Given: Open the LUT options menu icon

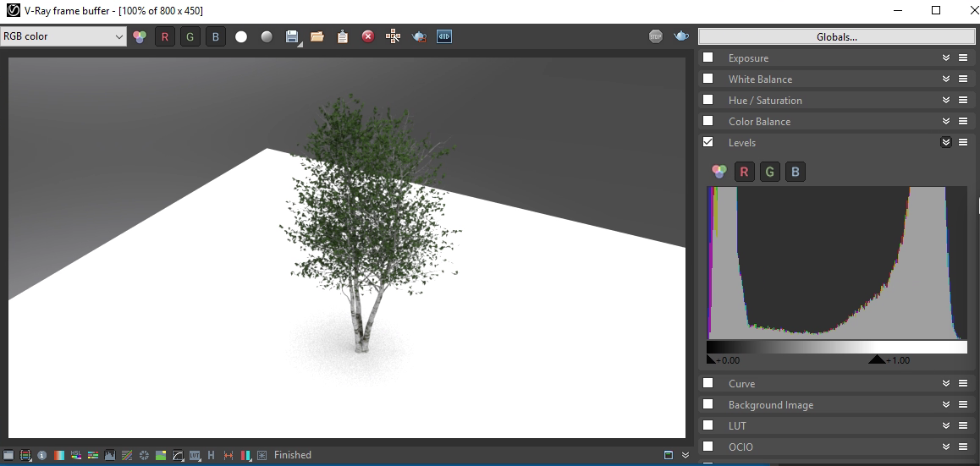Looking at the screenshot, I should click(963, 426).
